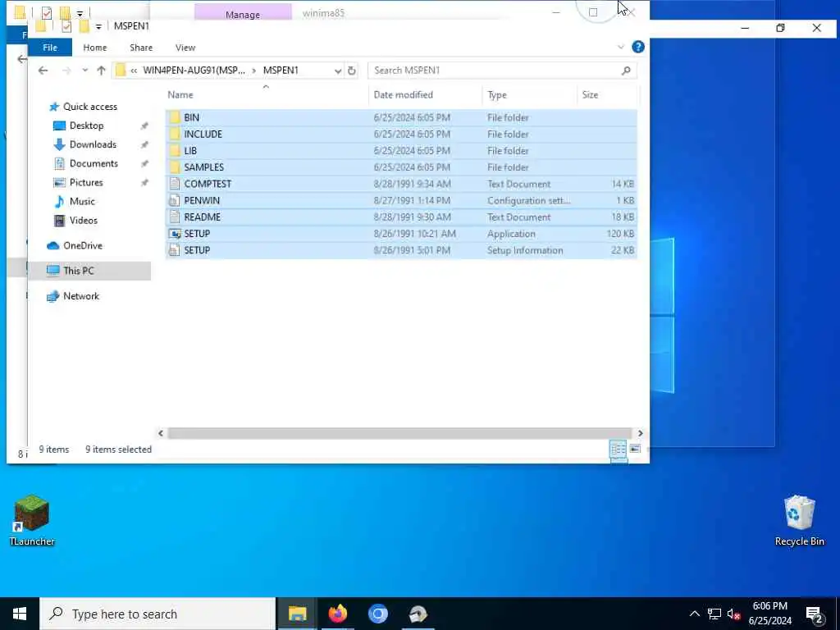
Task: Open OneDrive in the navigation pane
Action: click(83, 245)
